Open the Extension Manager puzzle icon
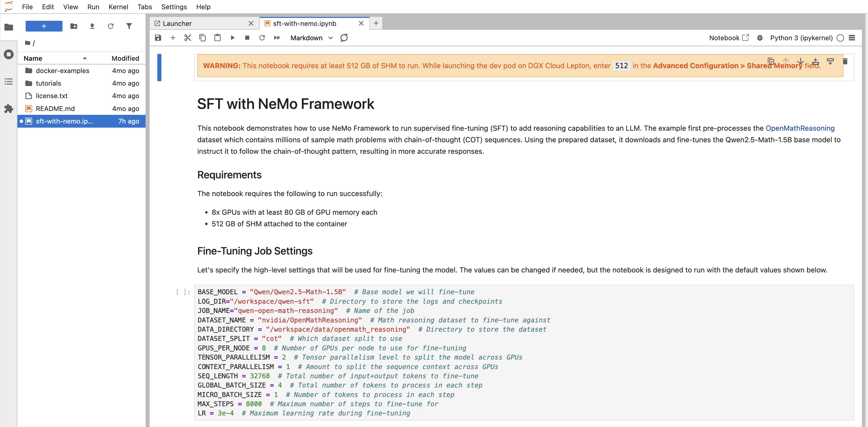 pos(9,108)
